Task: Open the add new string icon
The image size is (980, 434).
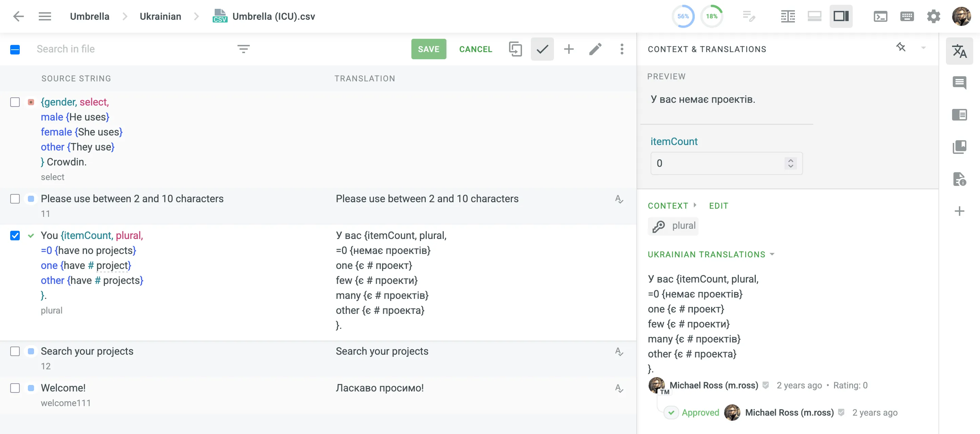Action: (x=569, y=48)
